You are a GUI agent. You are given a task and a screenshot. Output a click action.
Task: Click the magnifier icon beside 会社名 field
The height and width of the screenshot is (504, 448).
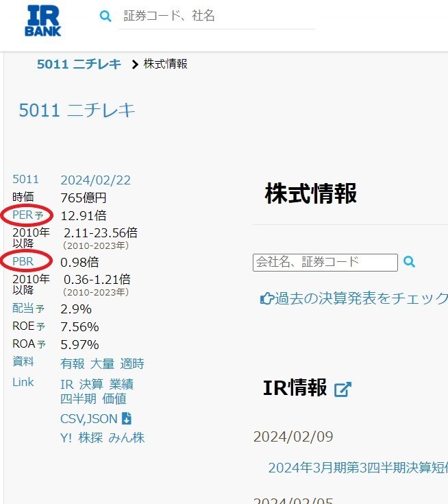coord(409,262)
